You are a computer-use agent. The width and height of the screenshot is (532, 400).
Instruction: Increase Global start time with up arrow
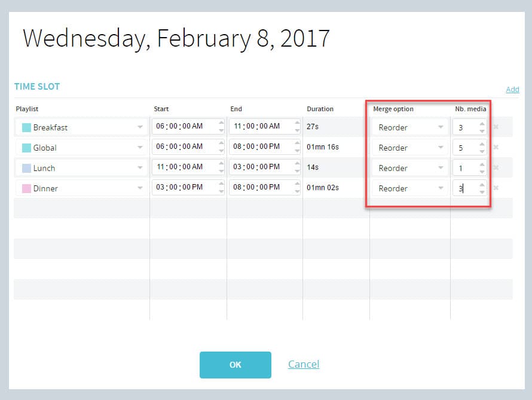tap(221, 143)
